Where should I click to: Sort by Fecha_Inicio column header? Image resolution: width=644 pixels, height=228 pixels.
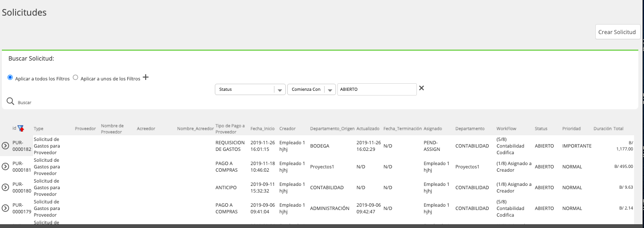tap(263, 129)
